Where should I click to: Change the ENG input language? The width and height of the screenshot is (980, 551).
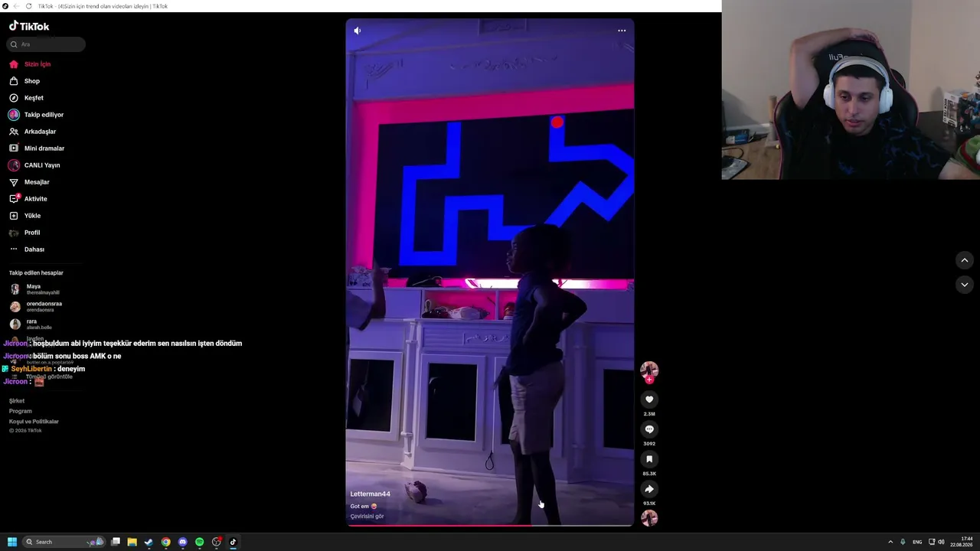pos(917,542)
